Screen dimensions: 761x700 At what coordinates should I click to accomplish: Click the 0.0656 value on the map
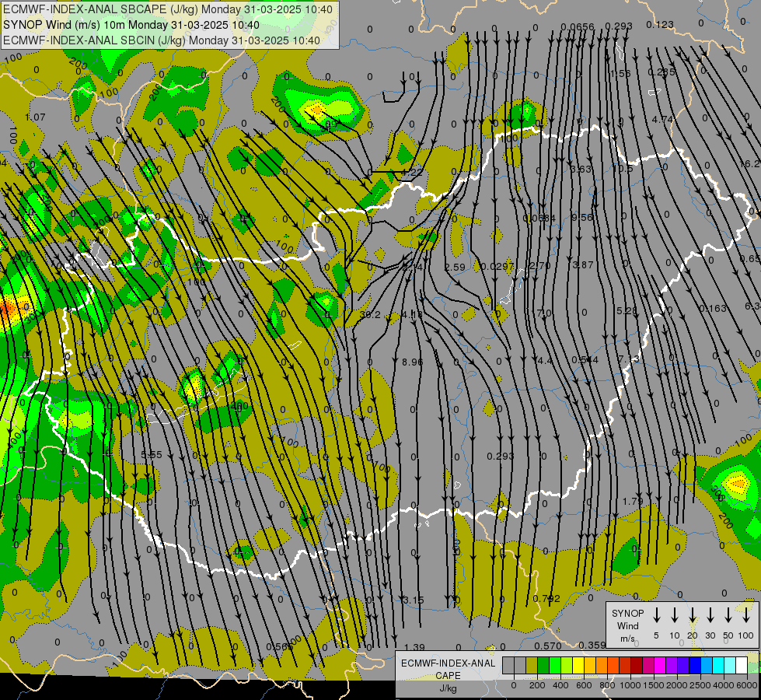click(x=577, y=26)
